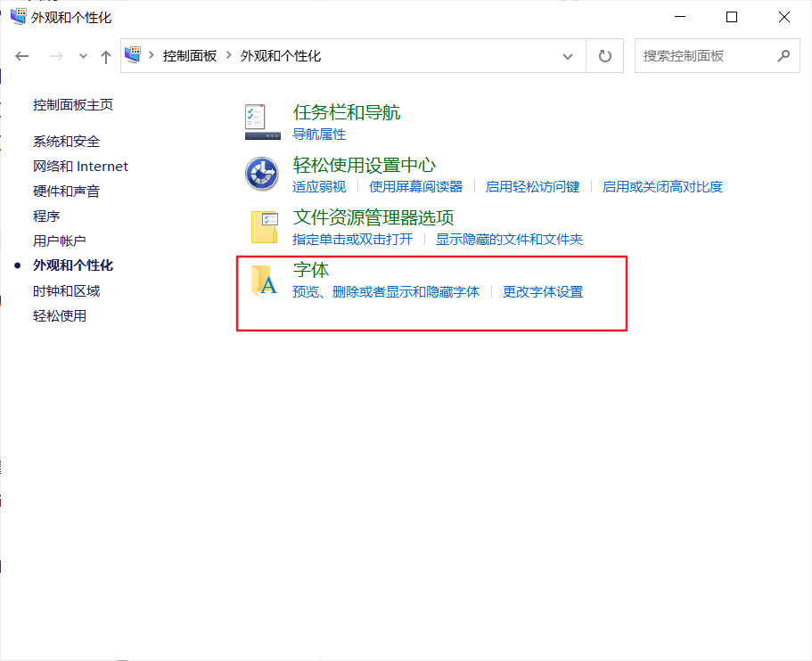Select 系统和安全 in the sidebar
Screen dimensions: 812x661
pos(67,142)
